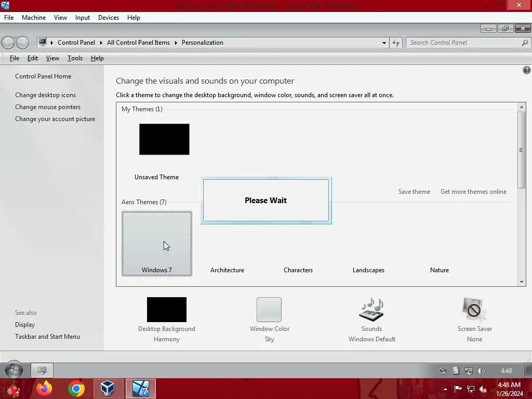The width and height of the screenshot is (532, 399).
Task: Open Change desktop icons link
Action: coord(46,95)
